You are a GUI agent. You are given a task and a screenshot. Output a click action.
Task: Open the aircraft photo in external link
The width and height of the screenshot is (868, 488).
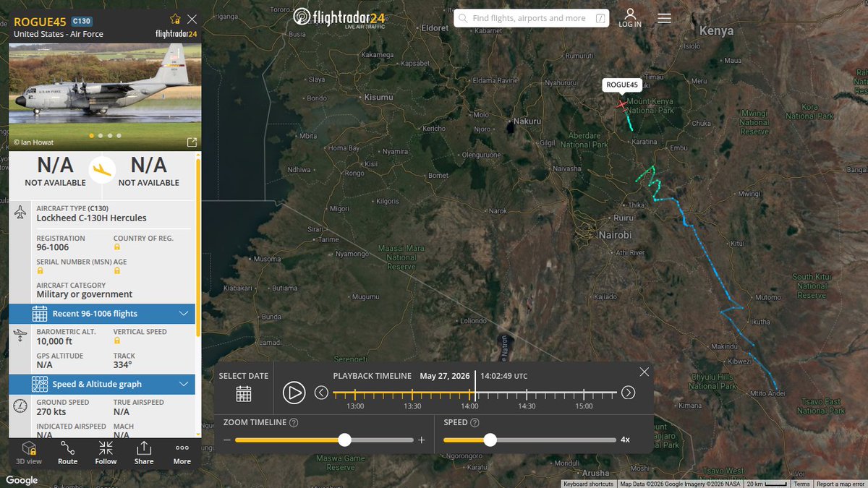point(192,142)
